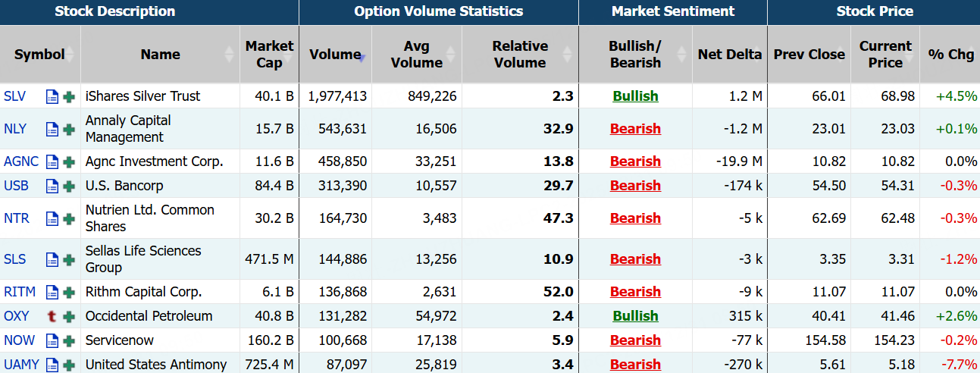Sort by Relative Volume column header
The height and width of the screenshot is (373, 980).
[x=520, y=55]
